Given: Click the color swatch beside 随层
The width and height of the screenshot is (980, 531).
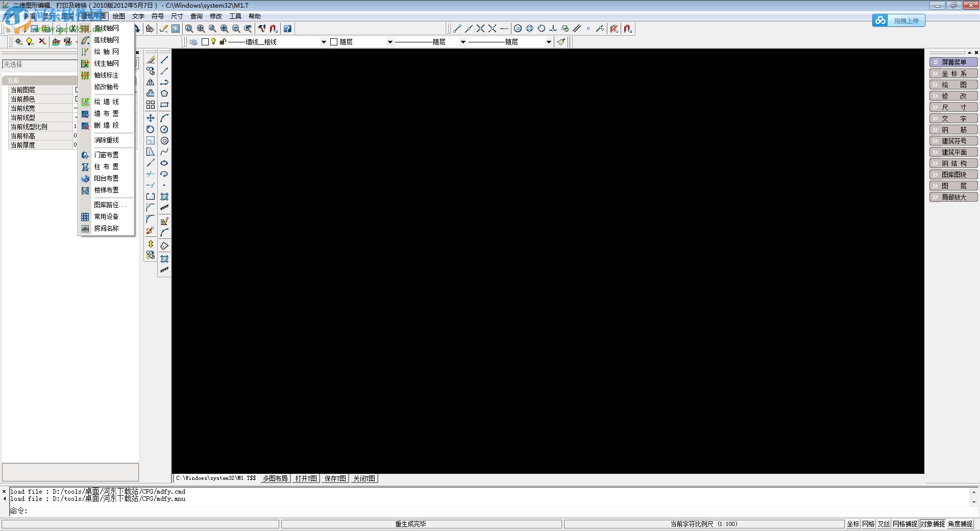Looking at the screenshot, I should click(334, 42).
